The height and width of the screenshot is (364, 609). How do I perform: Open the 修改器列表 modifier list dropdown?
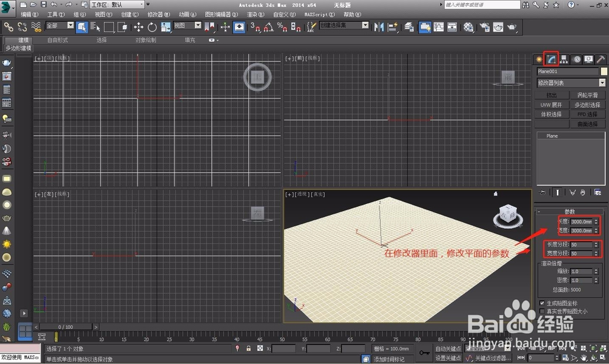click(x=571, y=83)
